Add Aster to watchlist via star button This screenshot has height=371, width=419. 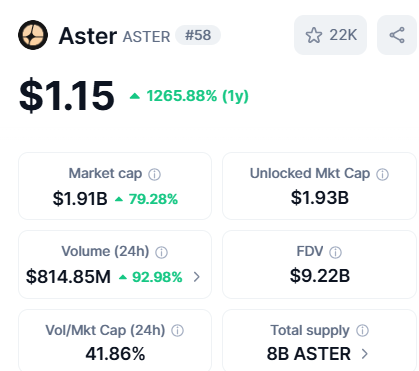[330, 35]
